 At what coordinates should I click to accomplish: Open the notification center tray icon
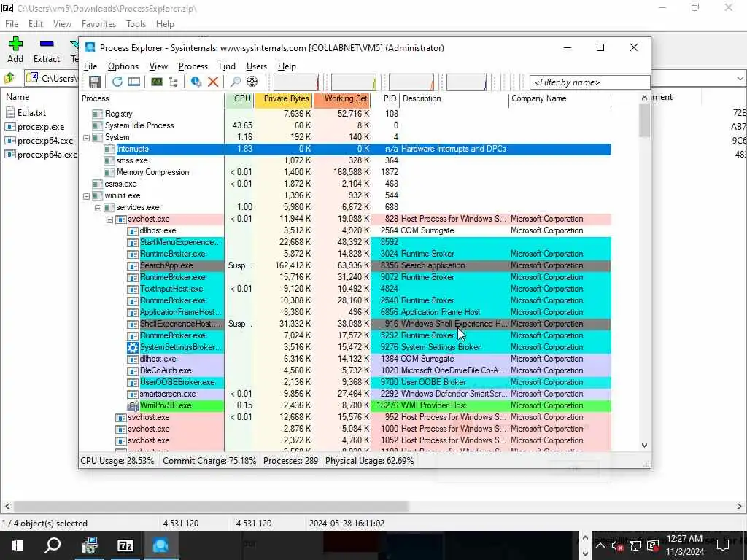pyautogui.click(x=723, y=545)
